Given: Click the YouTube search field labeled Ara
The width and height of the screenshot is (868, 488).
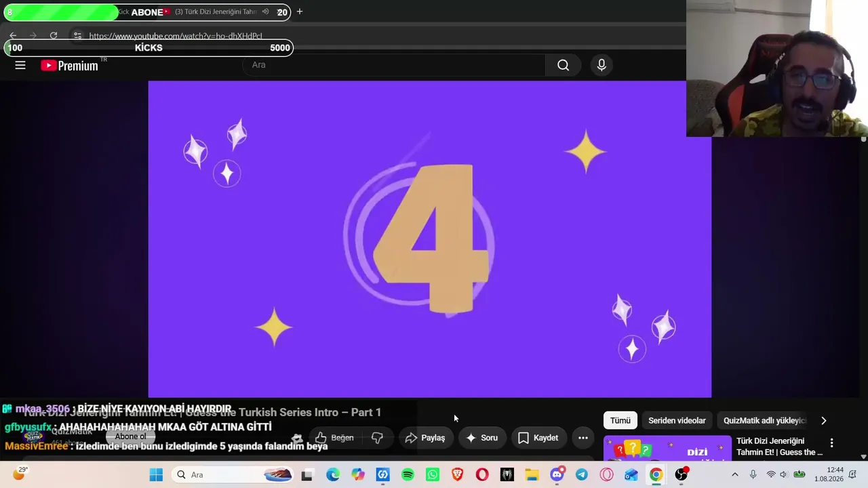Looking at the screenshot, I should [394, 65].
